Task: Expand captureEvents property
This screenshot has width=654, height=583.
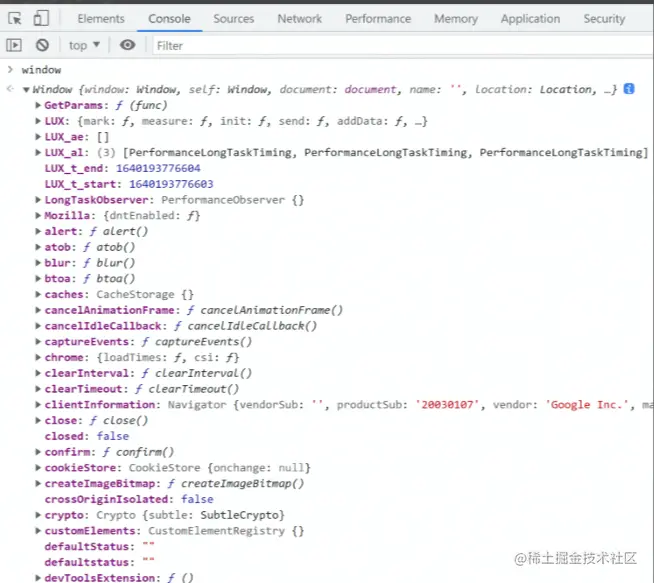Action: coord(38,342)
